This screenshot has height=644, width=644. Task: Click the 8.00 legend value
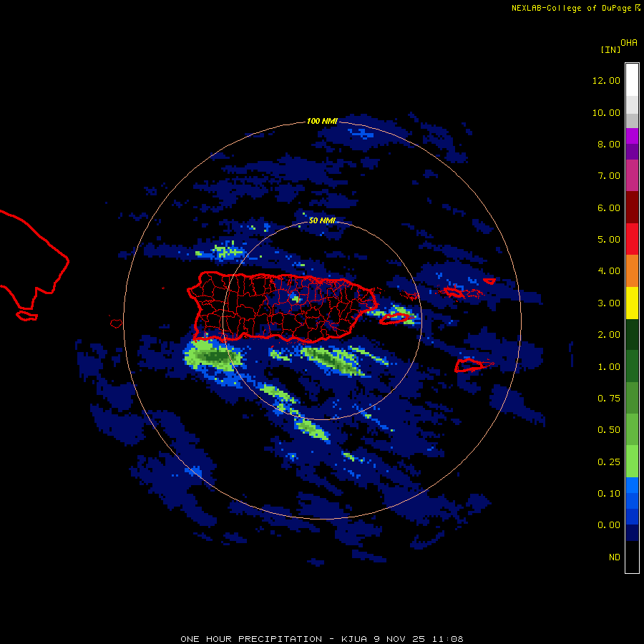point(609,144)
